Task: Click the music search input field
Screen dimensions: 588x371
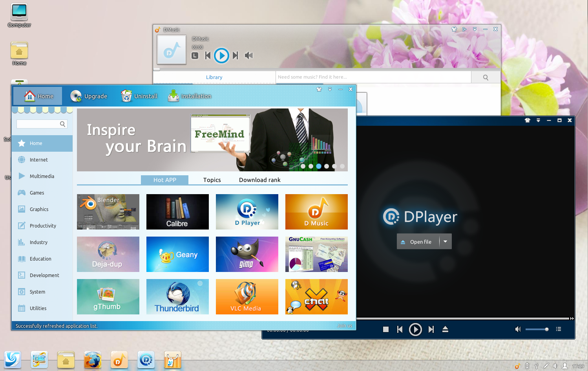Action: 373,77
